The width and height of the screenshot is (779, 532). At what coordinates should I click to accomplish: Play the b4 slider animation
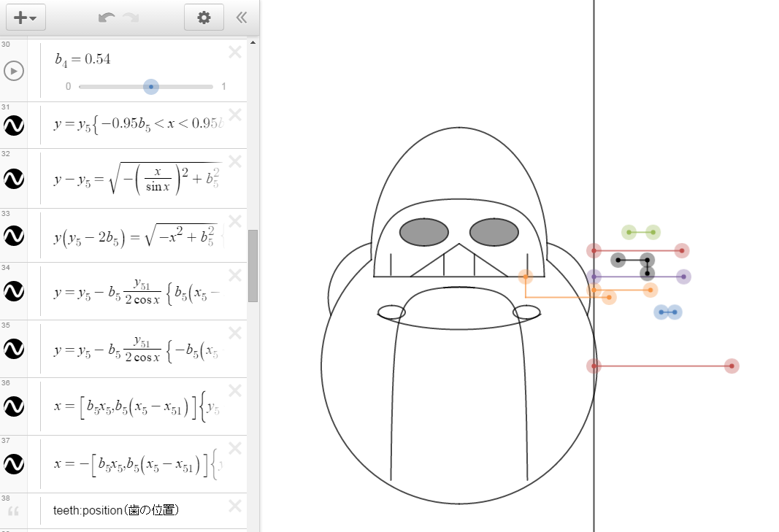tap(14, 71)
